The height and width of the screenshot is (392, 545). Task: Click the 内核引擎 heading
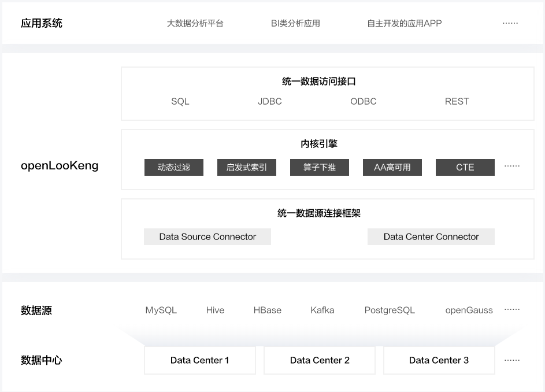pyautogui.click(x=318, y=143)
